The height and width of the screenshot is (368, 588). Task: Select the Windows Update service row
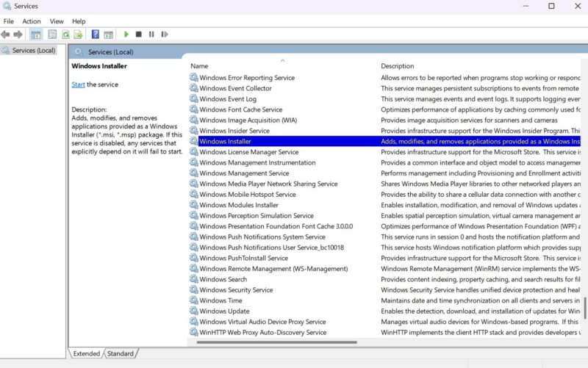(x=224, y=311)
